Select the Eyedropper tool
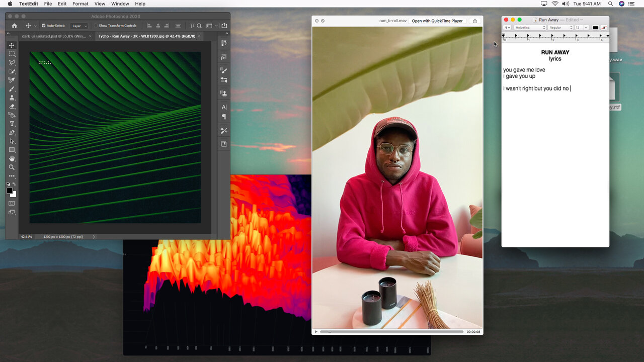Image resolution: width=644 pixels, height=362 pixels. 12,80
